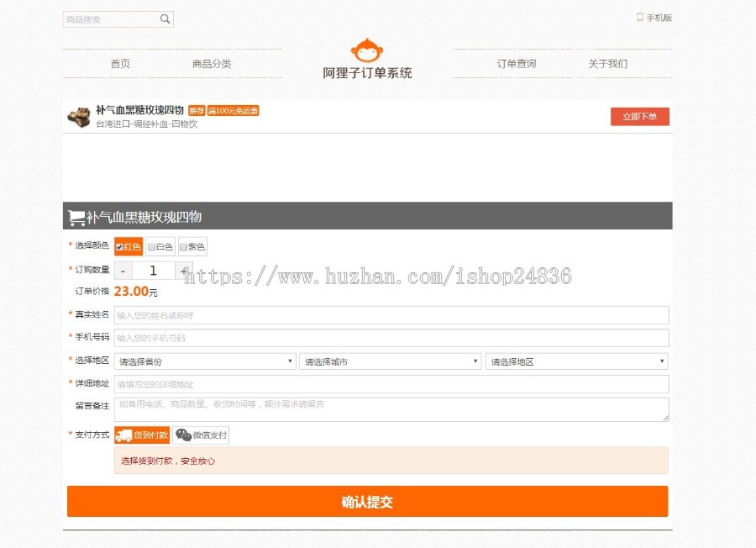Uncheck the 红色 color option

[x=118, y=246]
